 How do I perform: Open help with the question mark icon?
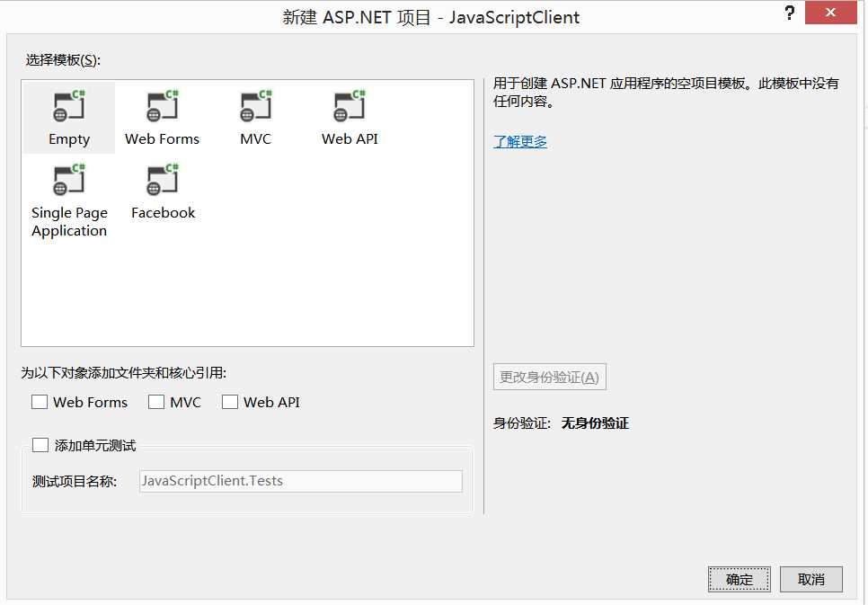point(790,13)
